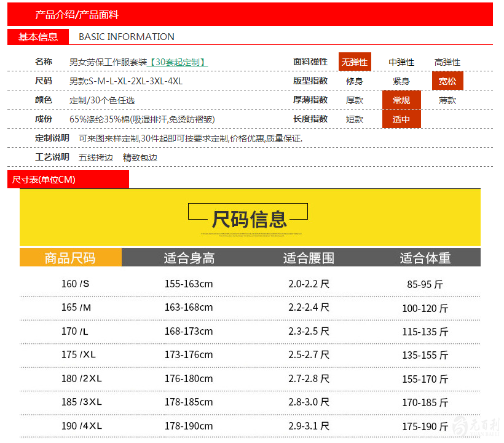Screen dimensions: 504x443
Task: Click the 厚薄指数 label
Action: 310,100
